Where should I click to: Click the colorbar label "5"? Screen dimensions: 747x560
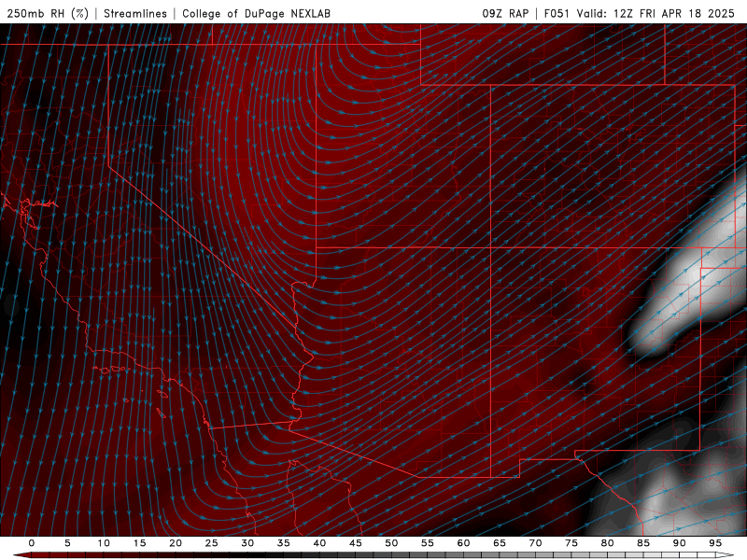coord(67,543)
